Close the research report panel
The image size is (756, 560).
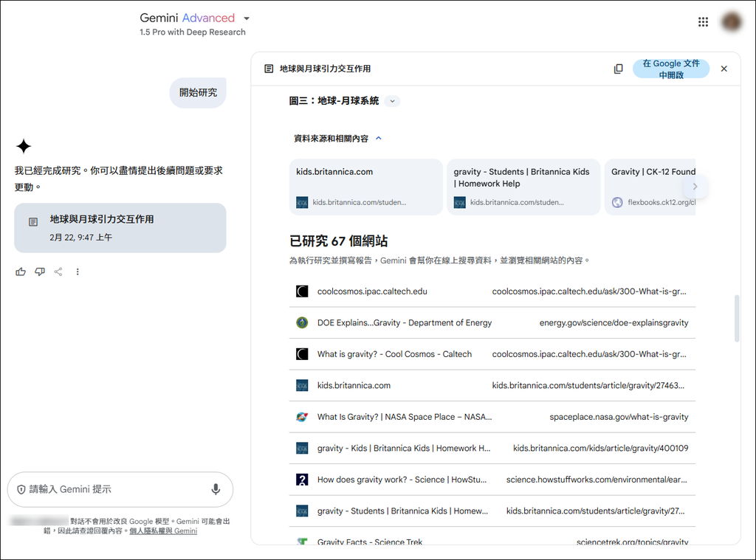(x=724, y=69)
